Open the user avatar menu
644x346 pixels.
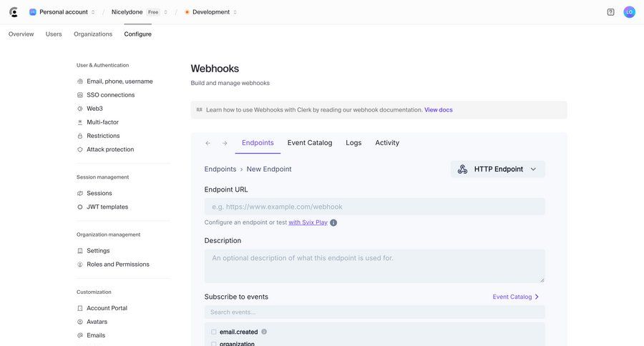[629, 12]
